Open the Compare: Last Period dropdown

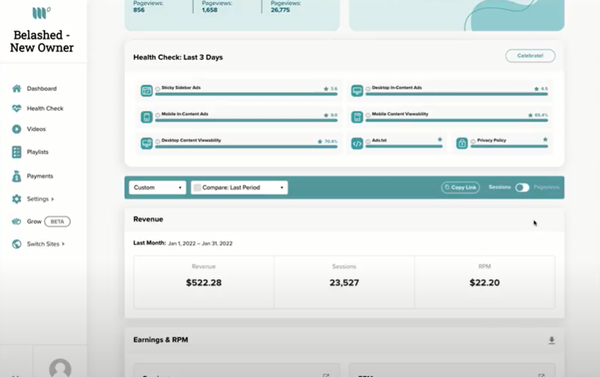coord(239,188)
